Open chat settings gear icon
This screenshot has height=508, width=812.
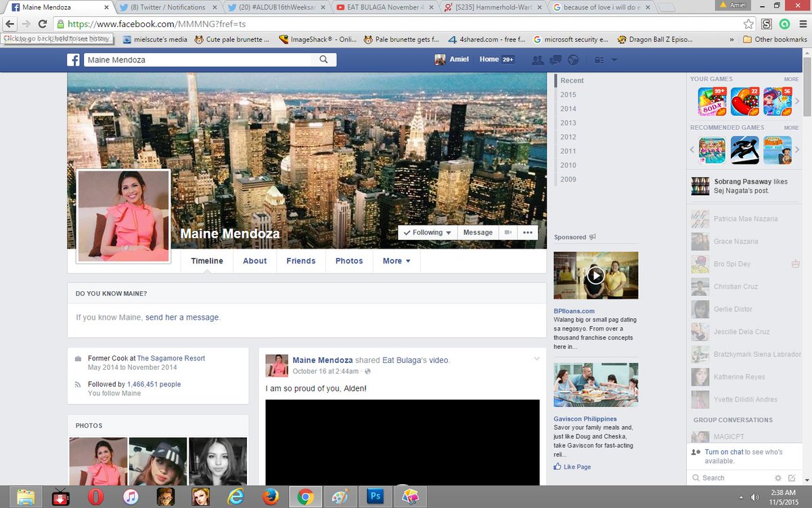tap(778, 478)
